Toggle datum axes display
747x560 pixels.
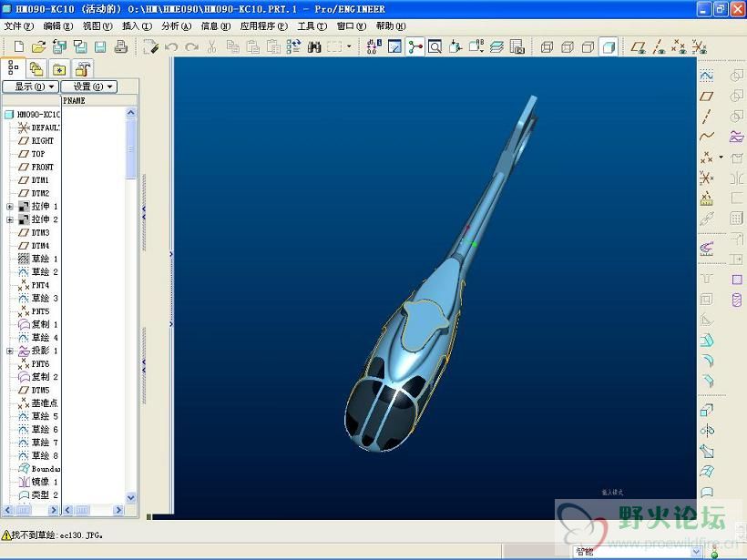(659, 46)
